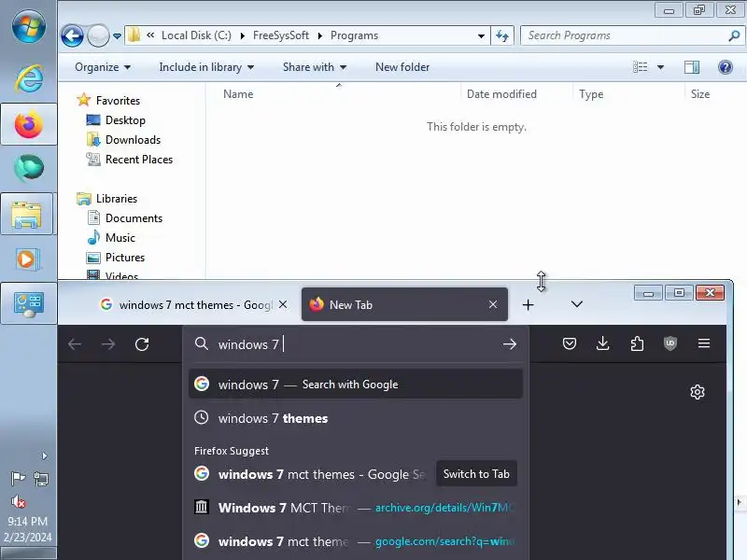
Task: Go back in the Explorer window
Action: click(72, 35)
